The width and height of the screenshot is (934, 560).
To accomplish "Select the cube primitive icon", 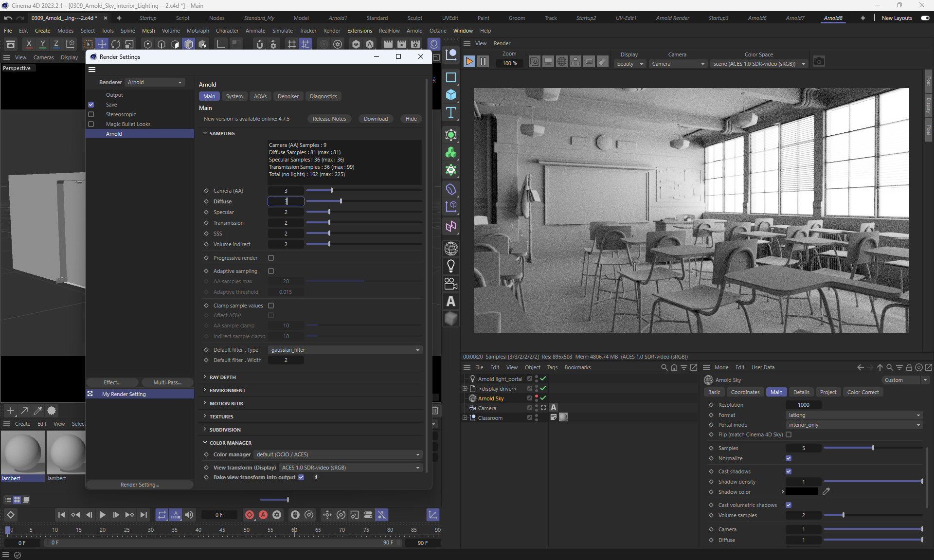I will point(451,95).
